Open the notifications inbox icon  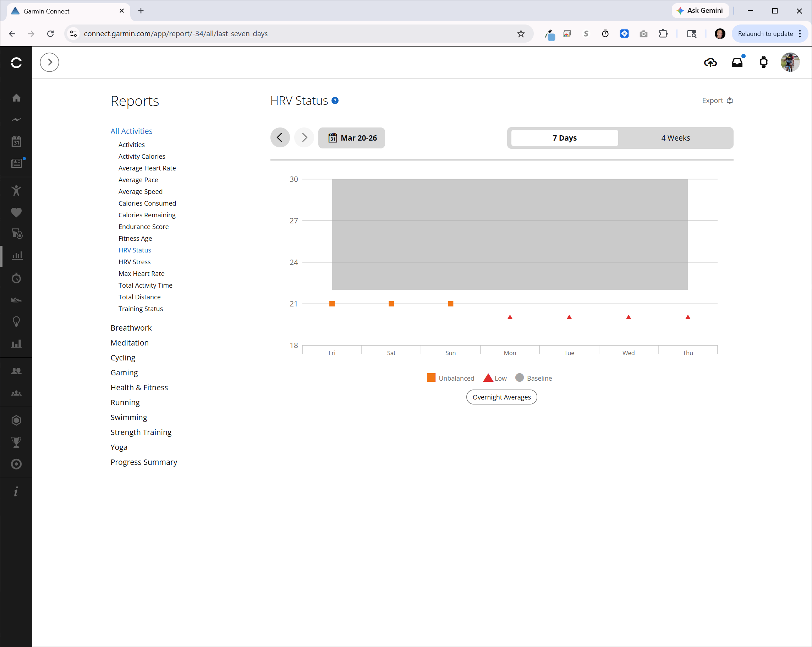(737, 62)
